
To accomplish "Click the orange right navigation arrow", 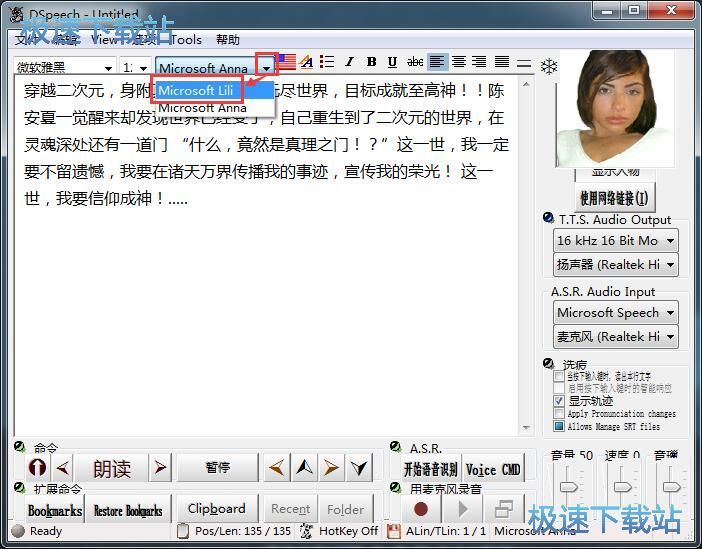I will (x=331, y=468).
